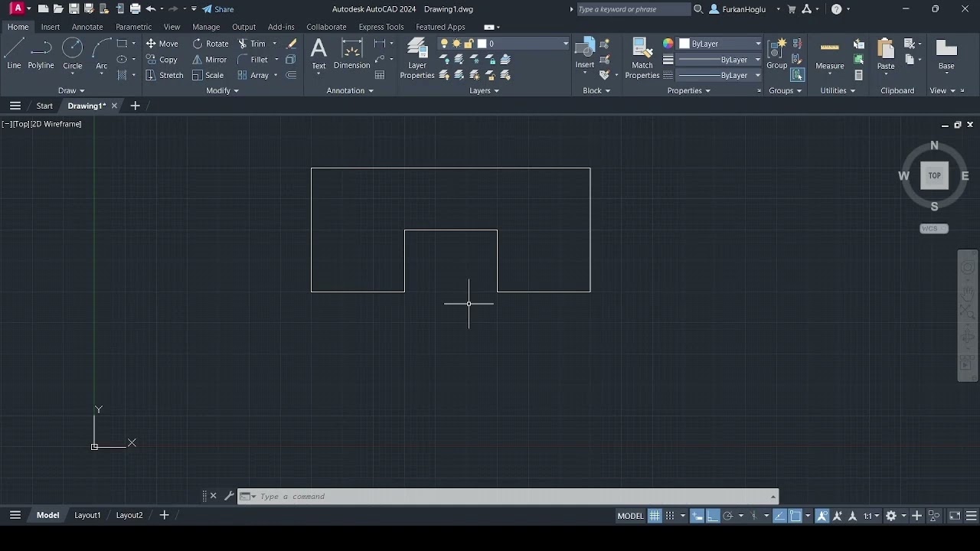Insert a Table annotation
The height and width of the screenshot is (551, 980).
pyautogui.click(x=380, y=75)
